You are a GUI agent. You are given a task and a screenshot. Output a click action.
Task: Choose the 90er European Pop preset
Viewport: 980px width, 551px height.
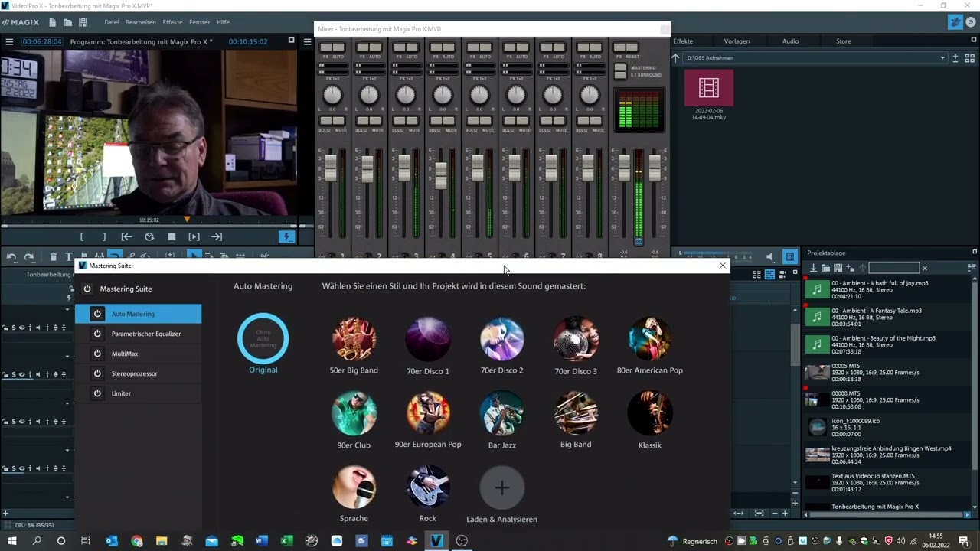click(x=428, y=413)
